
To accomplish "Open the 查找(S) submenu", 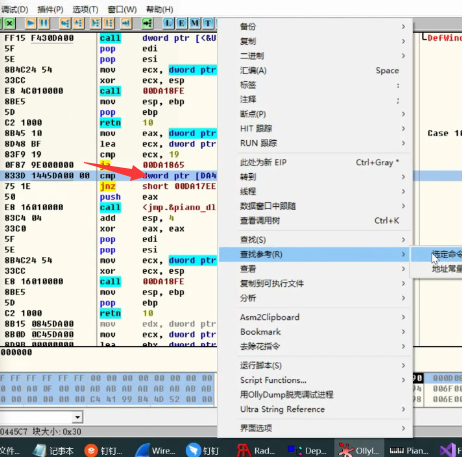I will (x=315, y=240).
